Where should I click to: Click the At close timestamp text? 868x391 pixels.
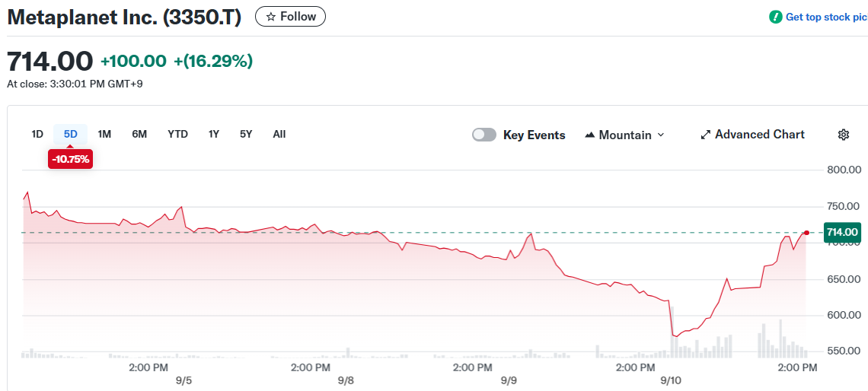(75, 84)
